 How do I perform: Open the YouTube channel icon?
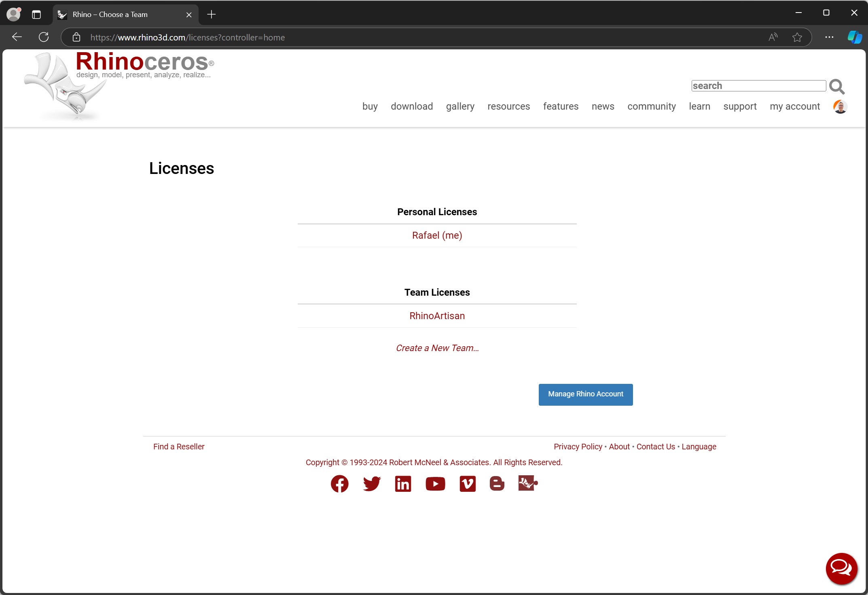435,484
